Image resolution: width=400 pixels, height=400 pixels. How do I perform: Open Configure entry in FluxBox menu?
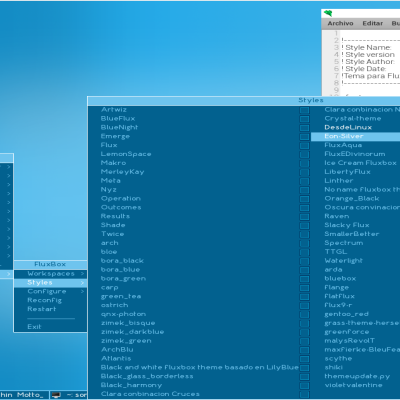click(51, 291)
